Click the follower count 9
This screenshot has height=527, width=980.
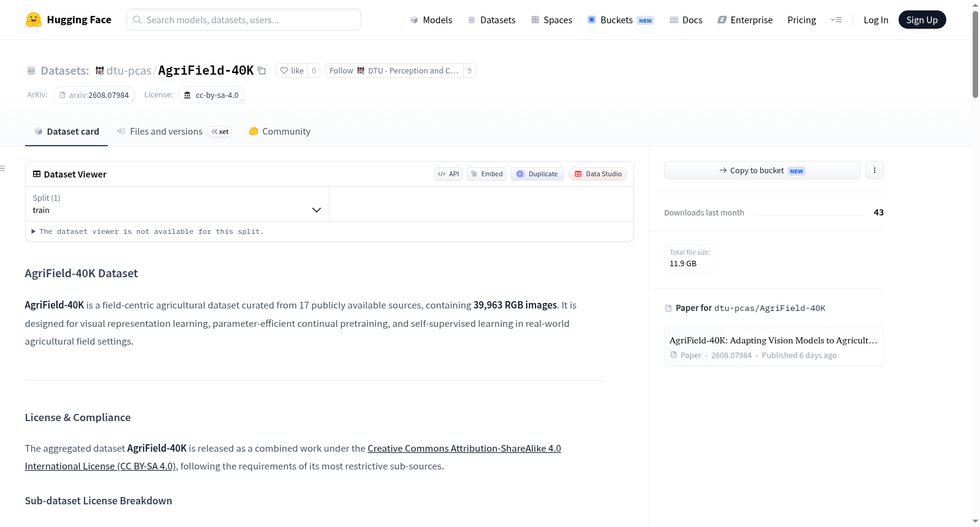tap(469, 70)
